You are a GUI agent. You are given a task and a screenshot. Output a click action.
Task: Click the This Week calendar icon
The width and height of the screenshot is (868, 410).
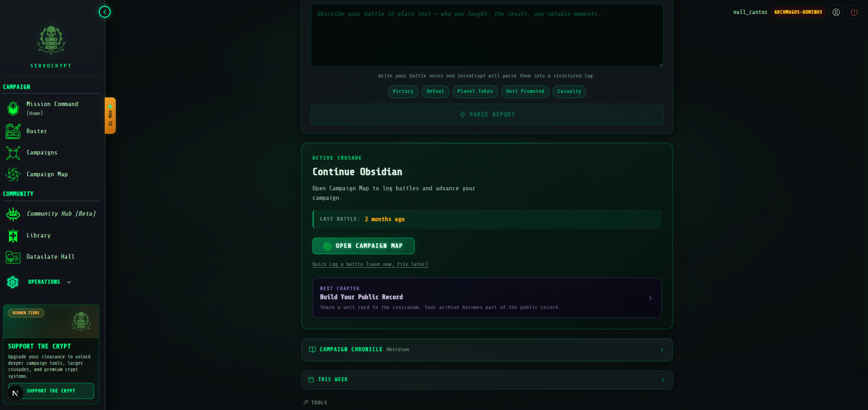311,380
